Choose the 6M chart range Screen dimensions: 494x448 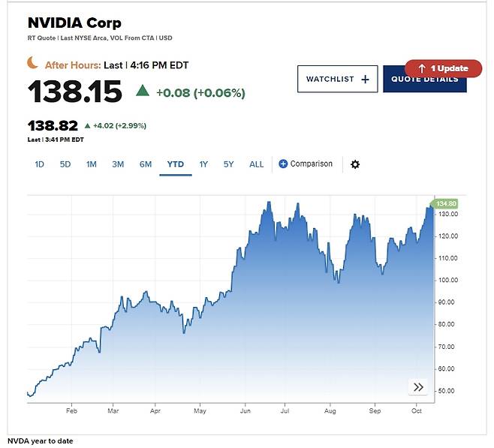click(x=146, y=164)
